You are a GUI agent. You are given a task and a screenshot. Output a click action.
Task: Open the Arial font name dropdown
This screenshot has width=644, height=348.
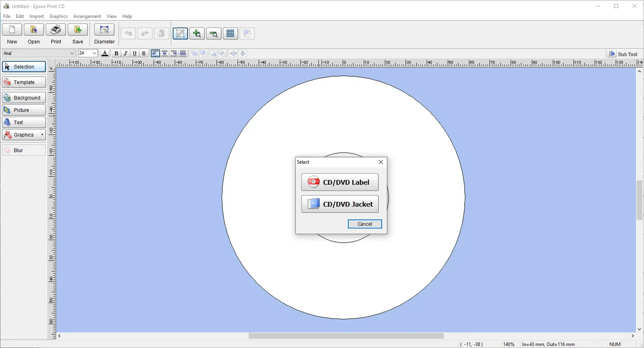(x=72, y=54)
